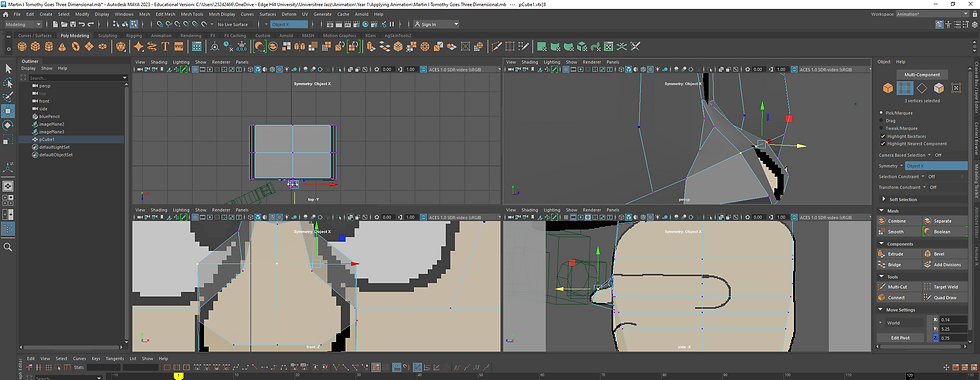Choose Vertex selection mode in Modeling Toolkit
Viewport: 980px width, 380px height.
[904, 88]
